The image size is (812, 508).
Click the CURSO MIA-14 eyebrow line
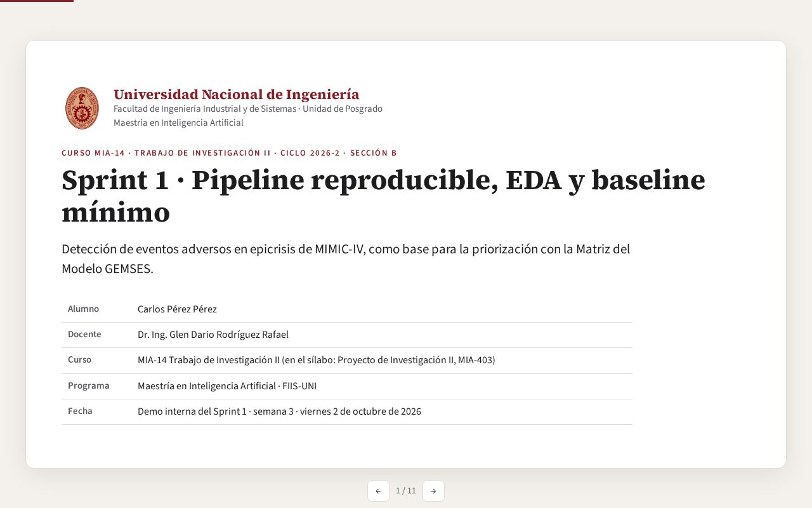tap(229, 153)
